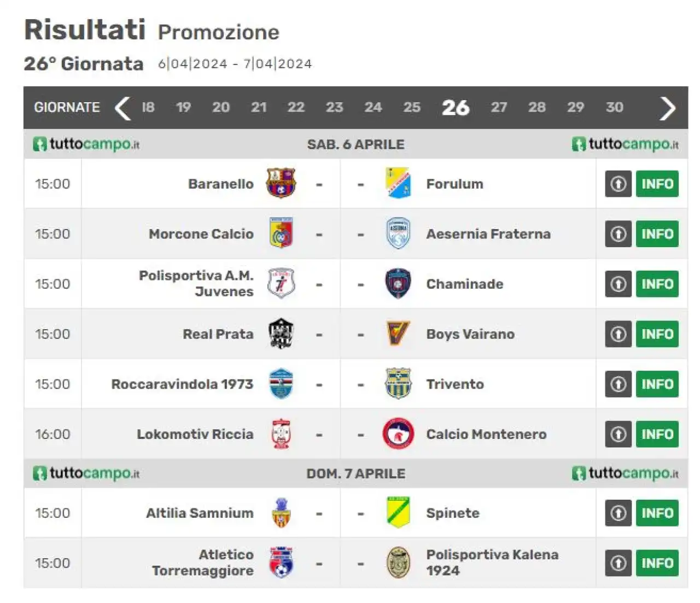The width and height of the screenshot is (700, 603).
Task: Open the Calcio Montenero round crest
Action: click(398, 434)
